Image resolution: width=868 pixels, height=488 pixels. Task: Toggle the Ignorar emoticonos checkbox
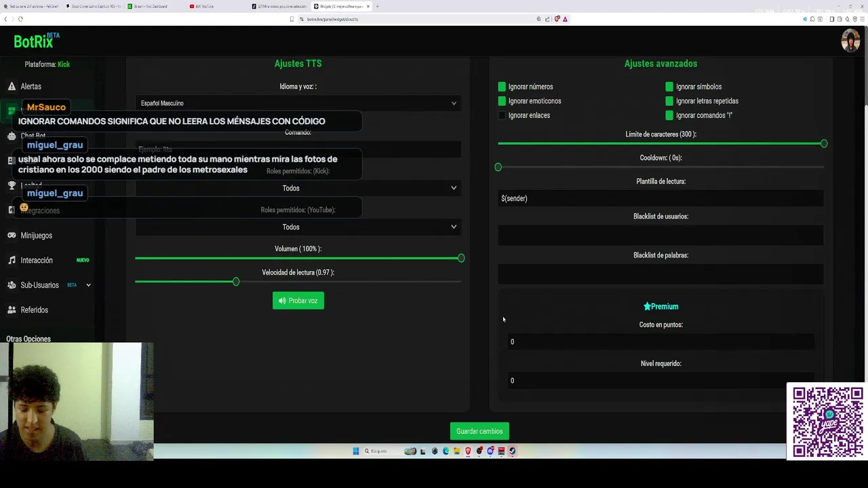(x=502, y=101)
